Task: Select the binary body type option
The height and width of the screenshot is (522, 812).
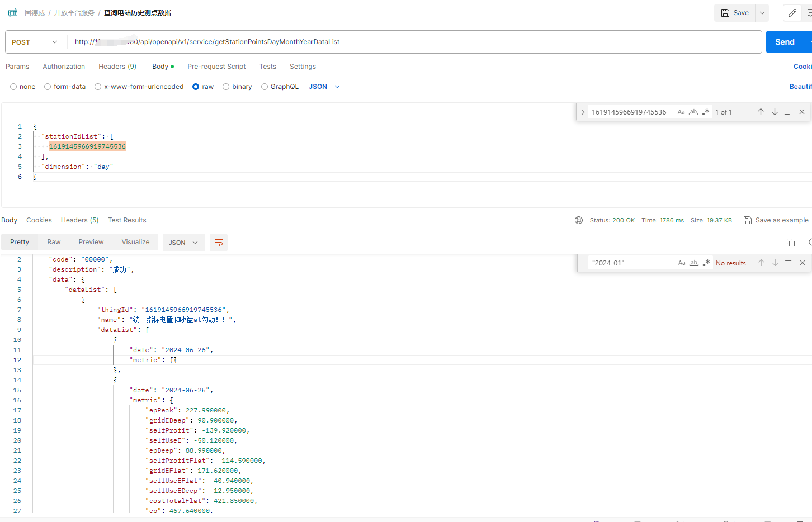Action: (x=226, y=87)
